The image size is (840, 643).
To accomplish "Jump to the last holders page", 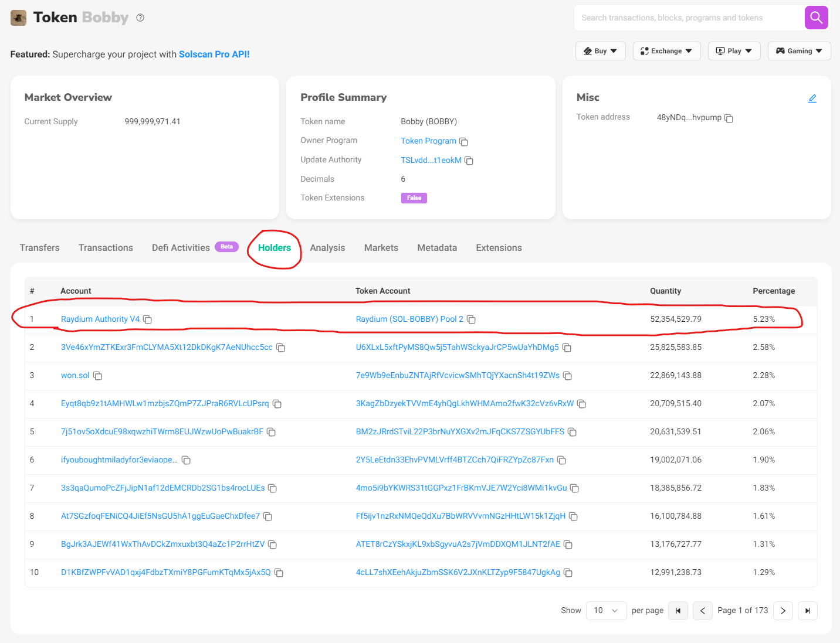I will click(808, 611).
